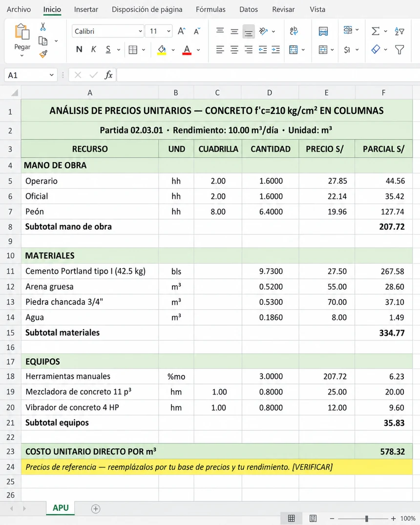Increase font size with the larger A icon
The height and width of the screenshot is (525, 420).
181,31
